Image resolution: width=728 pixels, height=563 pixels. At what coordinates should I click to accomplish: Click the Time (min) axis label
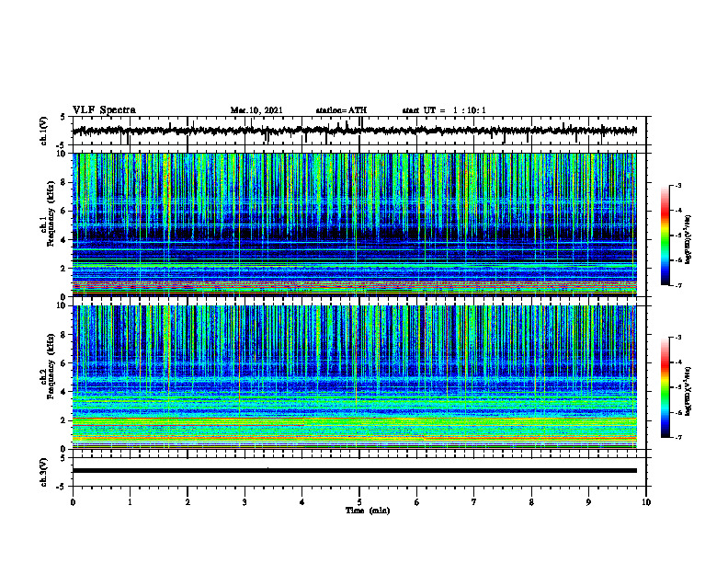pos(368,511)
